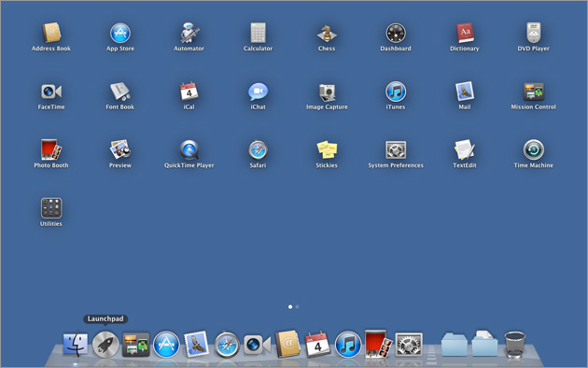Open System Preferences in Launchpad grid
Image resolution: width=588 pixels, height=368 pixels.
[x=396, y=149]
